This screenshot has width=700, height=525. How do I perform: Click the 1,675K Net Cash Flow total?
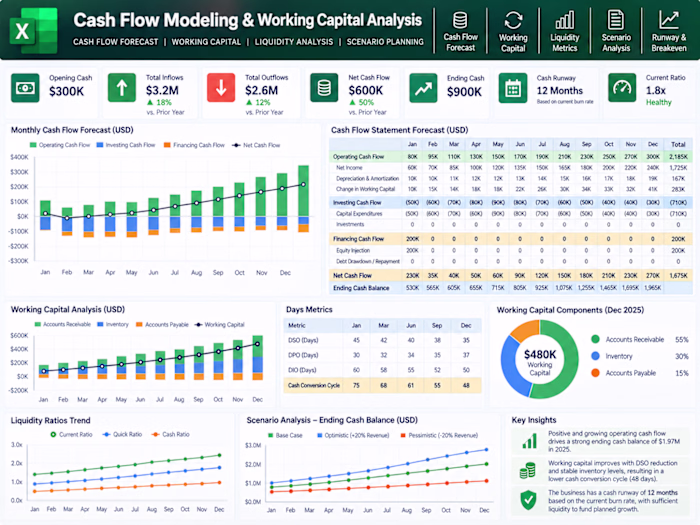click(678, 276)
